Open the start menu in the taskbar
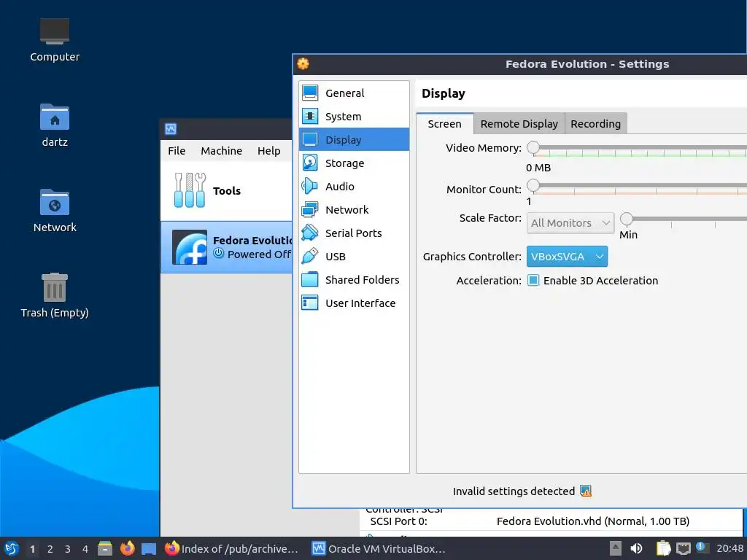The image size is (747, 560). pyautogui.click(x=12, y=548)
